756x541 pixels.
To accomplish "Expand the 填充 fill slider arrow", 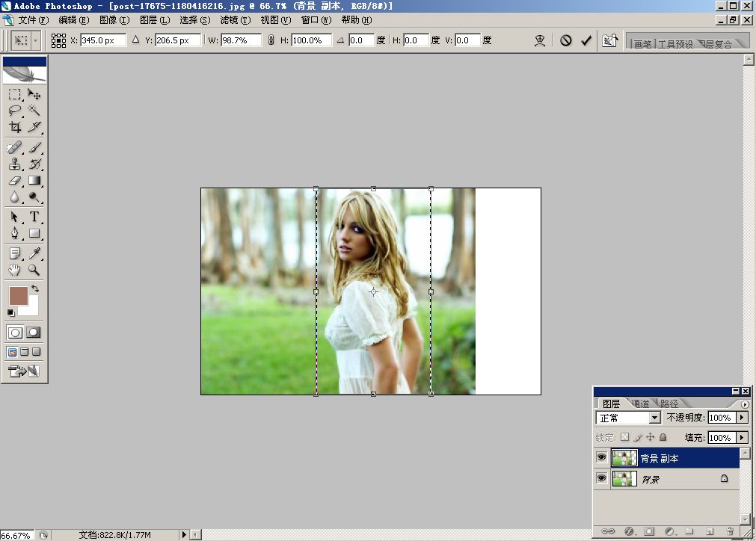I will pos(742,437).
